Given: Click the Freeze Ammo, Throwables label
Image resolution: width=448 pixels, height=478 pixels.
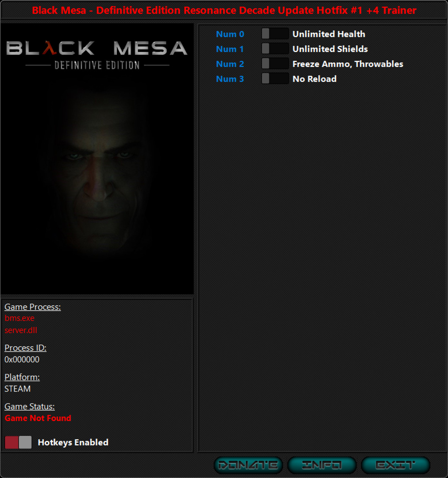Looking at the screenshot, I should [348, 64].
